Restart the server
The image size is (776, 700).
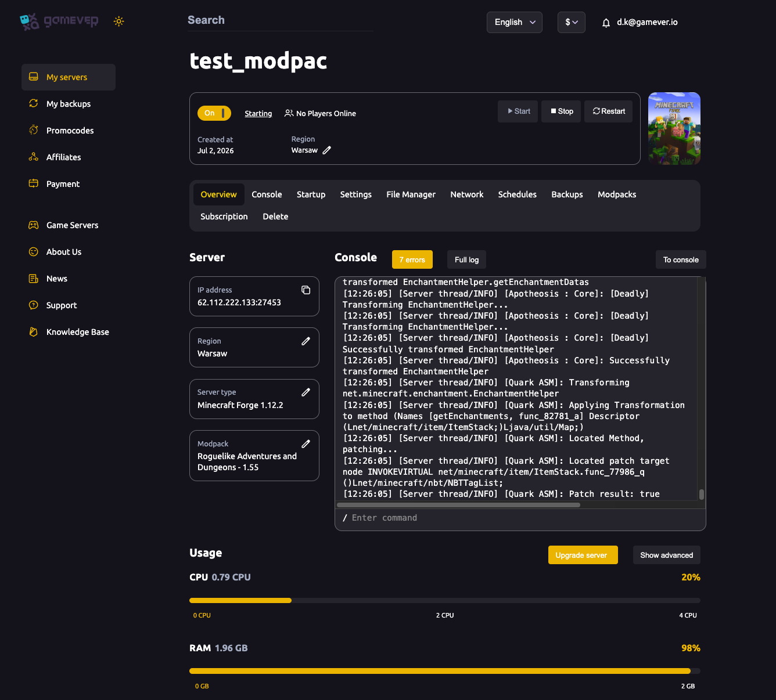point(609,111)
